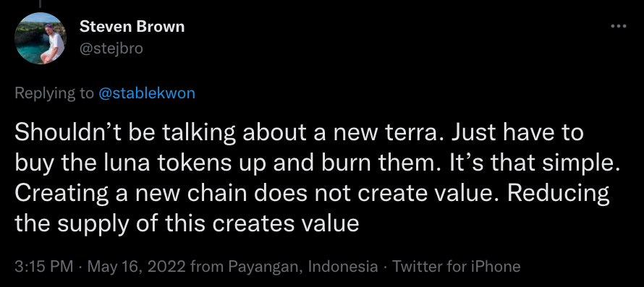Image resolution: width=644 pixels, height=287 pixels.
Task: Click the Twitter for iPhone source label
Action: (457, 267)
